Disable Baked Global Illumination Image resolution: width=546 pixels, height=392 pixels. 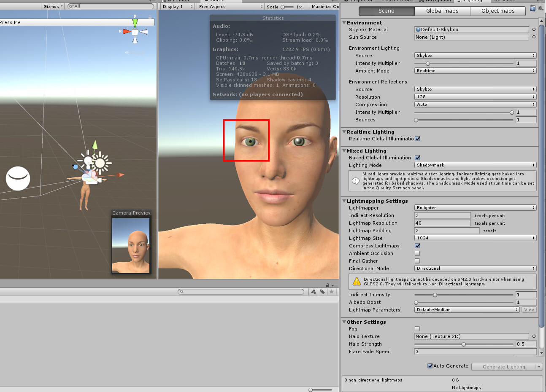click(418, 157)
